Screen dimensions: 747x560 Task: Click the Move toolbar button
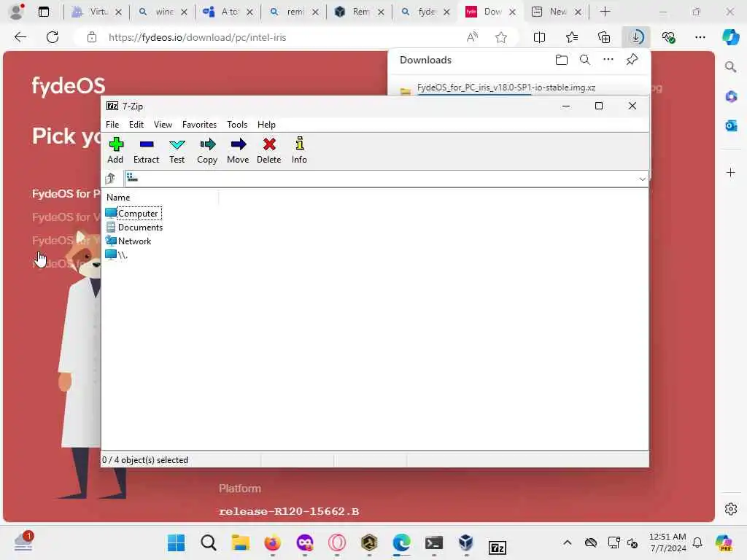point(238,150)
